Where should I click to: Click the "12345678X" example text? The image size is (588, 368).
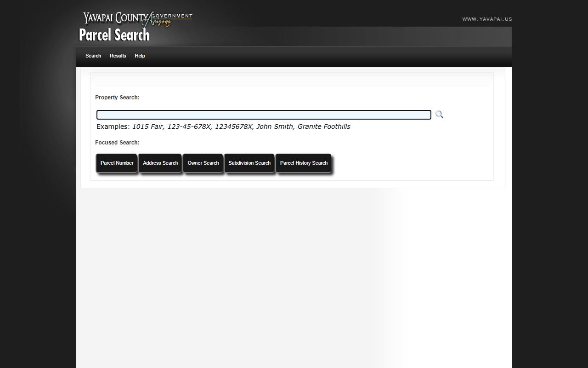[233, 126]
